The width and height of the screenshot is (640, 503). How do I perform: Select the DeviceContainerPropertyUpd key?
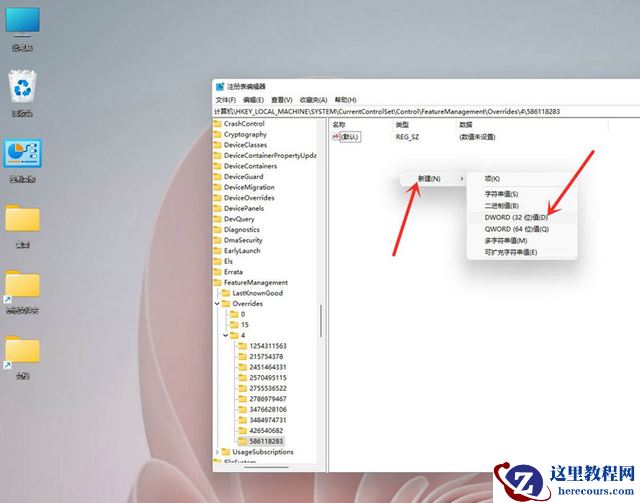[270, 155]
